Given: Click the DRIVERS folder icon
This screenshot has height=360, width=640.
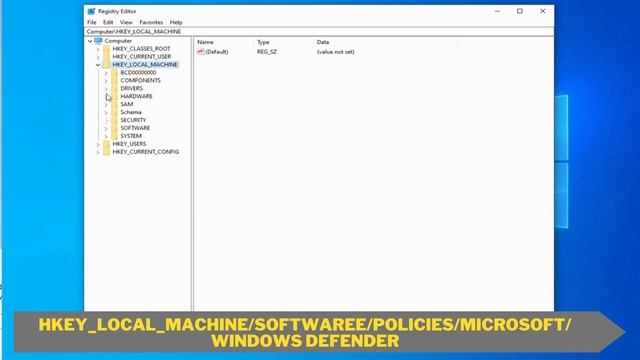Looking at the screenshot, I should coord(114,88).
